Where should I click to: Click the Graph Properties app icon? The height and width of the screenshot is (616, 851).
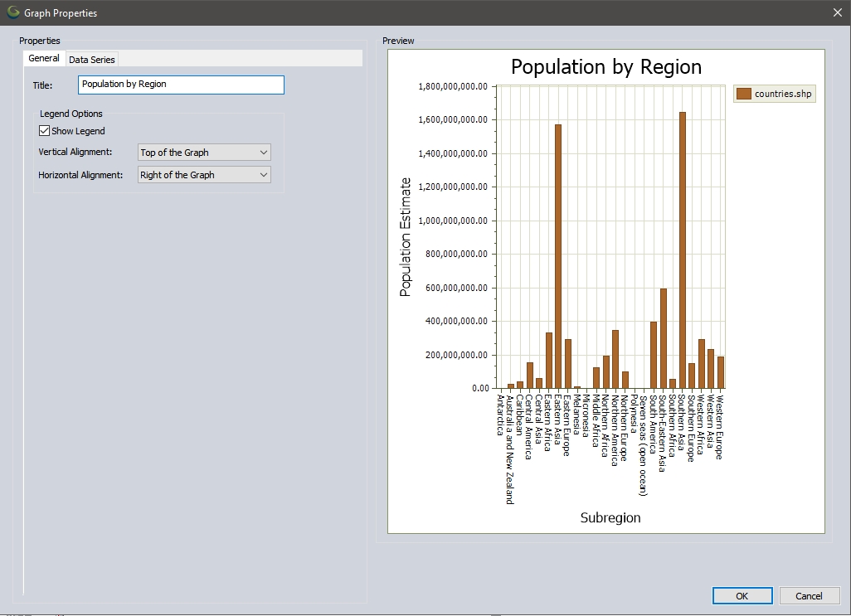pyautogui.click(x=13, y=12)
